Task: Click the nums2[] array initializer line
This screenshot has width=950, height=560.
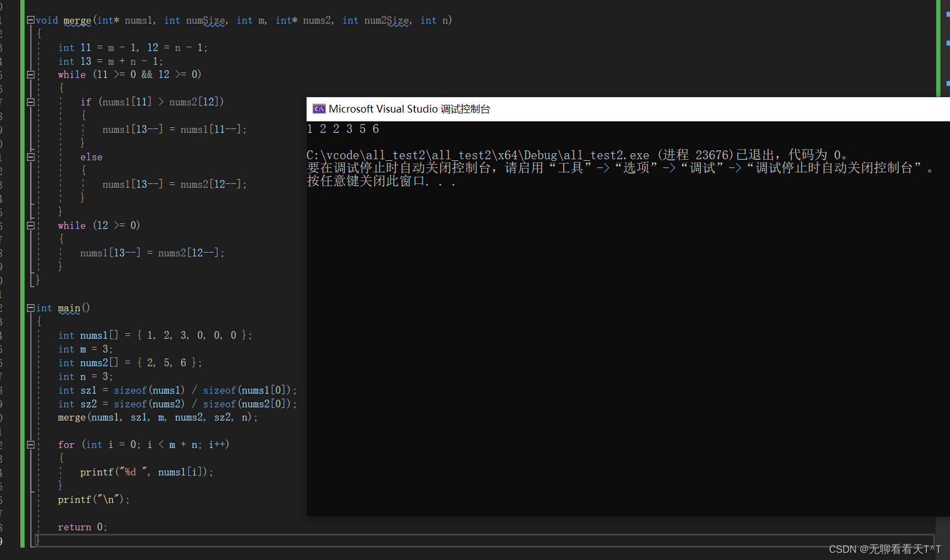Action: (130, 362)
